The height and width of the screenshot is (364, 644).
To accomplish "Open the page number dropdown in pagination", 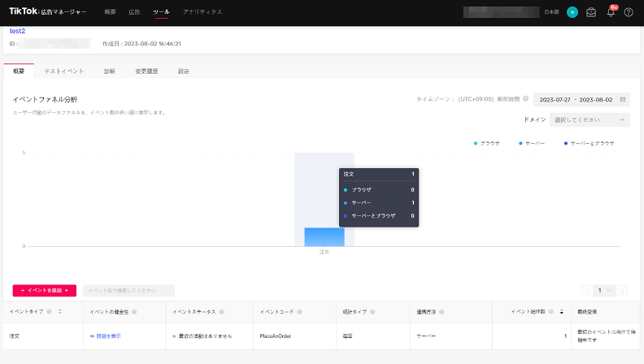I will coord(604,290).
